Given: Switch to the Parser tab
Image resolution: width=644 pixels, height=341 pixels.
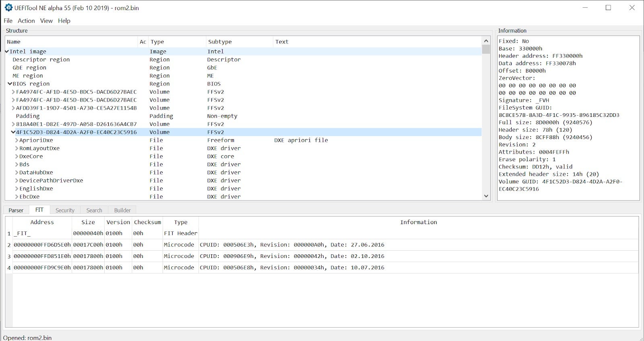Looking at the screenshot, I should 16,210.
